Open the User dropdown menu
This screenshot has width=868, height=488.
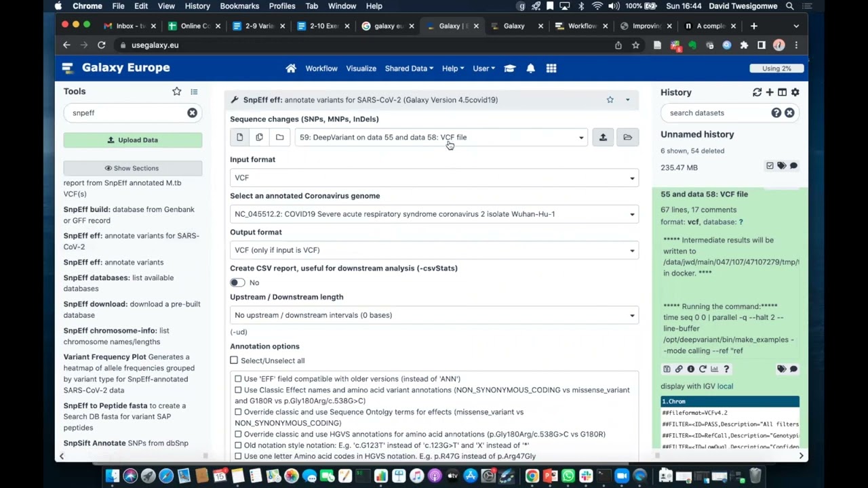point(484,68)
